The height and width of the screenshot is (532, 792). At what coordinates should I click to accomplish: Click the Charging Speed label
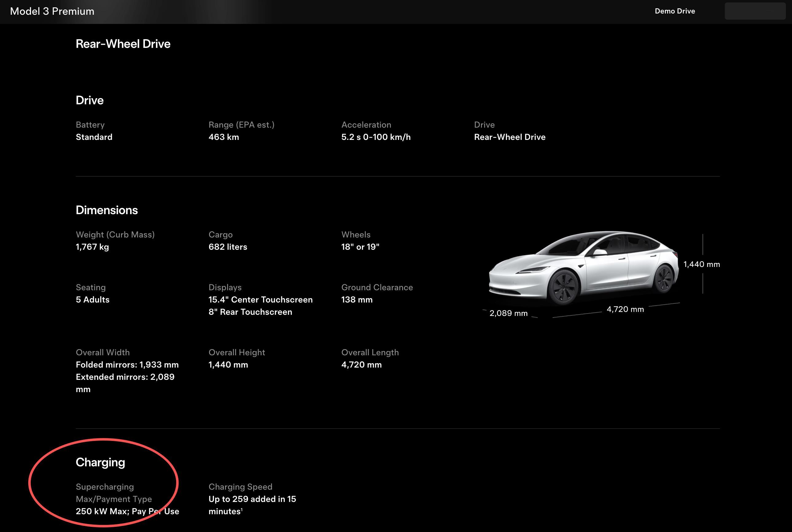click(x=240, y=487)
